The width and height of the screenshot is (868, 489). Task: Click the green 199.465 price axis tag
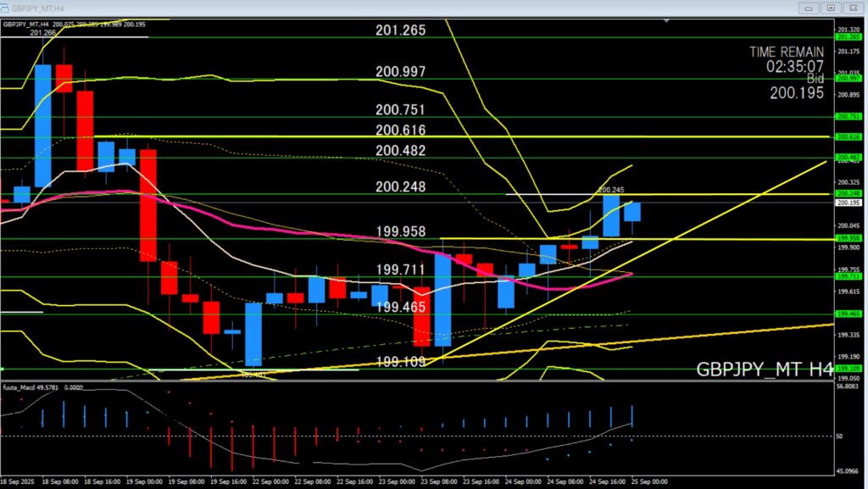click(849, 314)
